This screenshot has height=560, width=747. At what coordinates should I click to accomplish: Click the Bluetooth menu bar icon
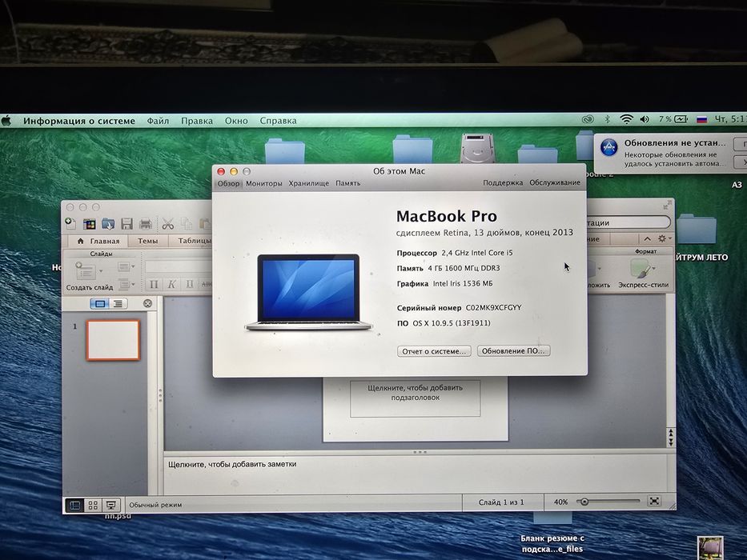pyautogui.click(x=608, y=119)
